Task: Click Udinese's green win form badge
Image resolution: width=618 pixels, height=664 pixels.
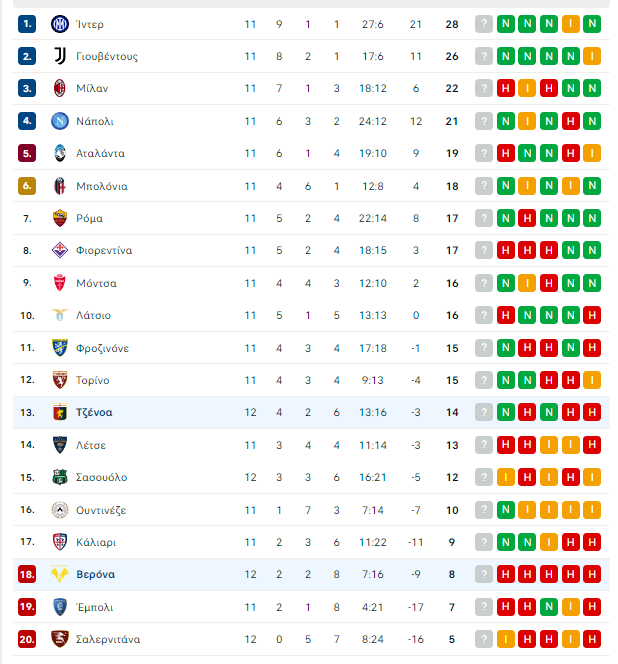Action: 506,510
